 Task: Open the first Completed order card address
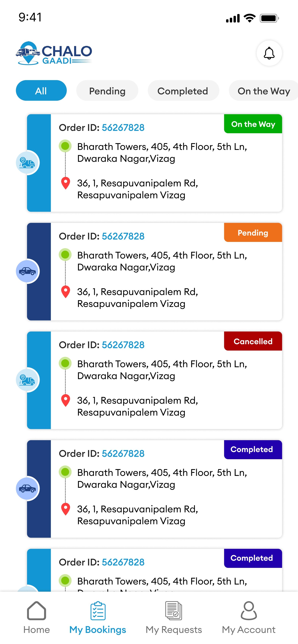(x=162, y=478)
